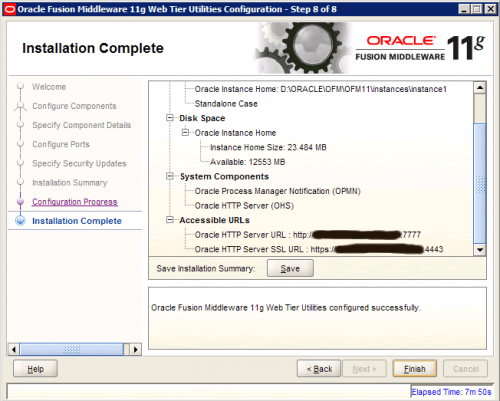Collapse the Accessible URLs node
Image resolution: width=500 pixels, height=401 pixels.
(x=170, y=220)
